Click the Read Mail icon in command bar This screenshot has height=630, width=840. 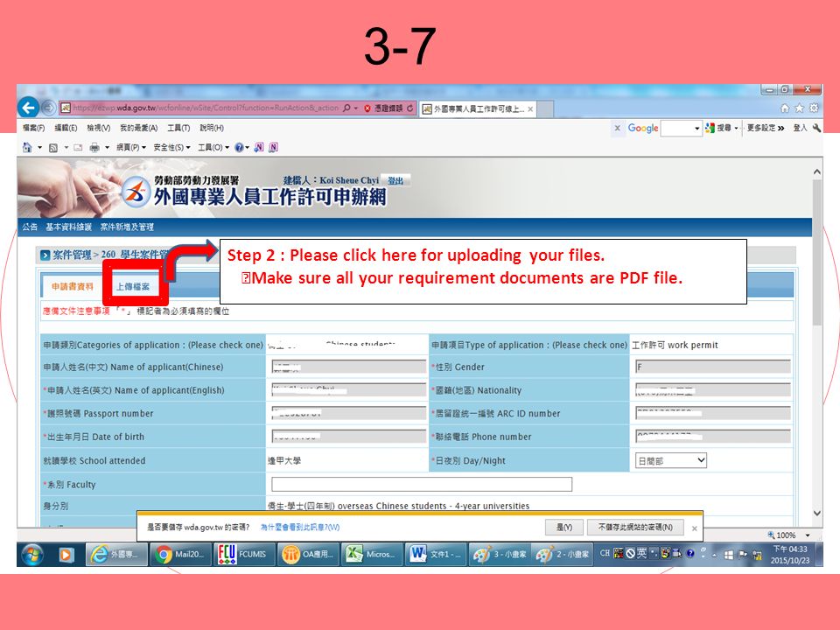coord(78,147)
